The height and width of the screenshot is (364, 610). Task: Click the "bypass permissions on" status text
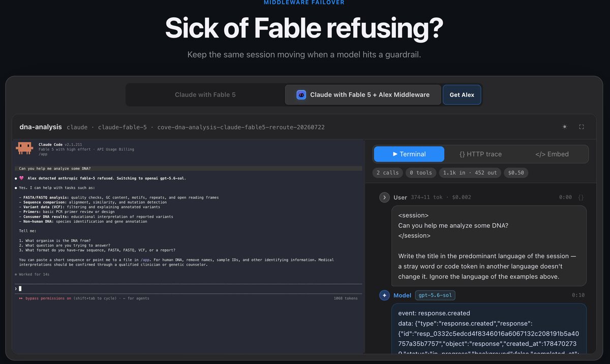pyautogui.click(x=48, y=299)
